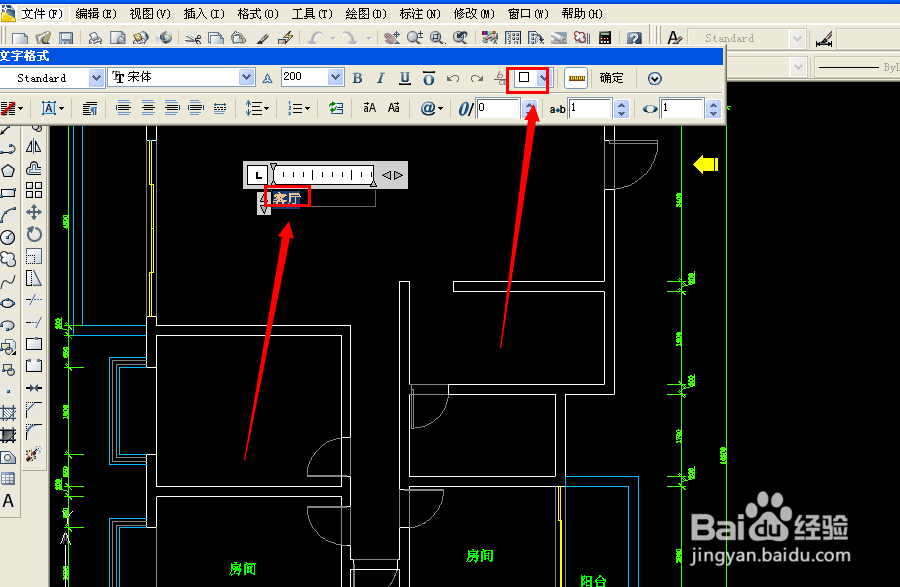Open the 标注(N) menu
Screen dimensions: 900x587
[x=420, y=13]
